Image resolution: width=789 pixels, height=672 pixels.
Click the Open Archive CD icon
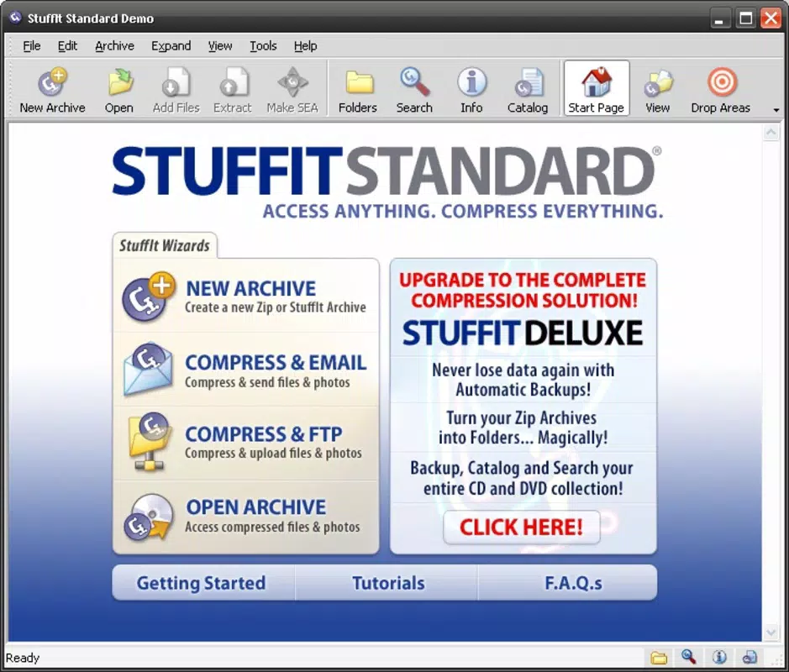[149, 517]
